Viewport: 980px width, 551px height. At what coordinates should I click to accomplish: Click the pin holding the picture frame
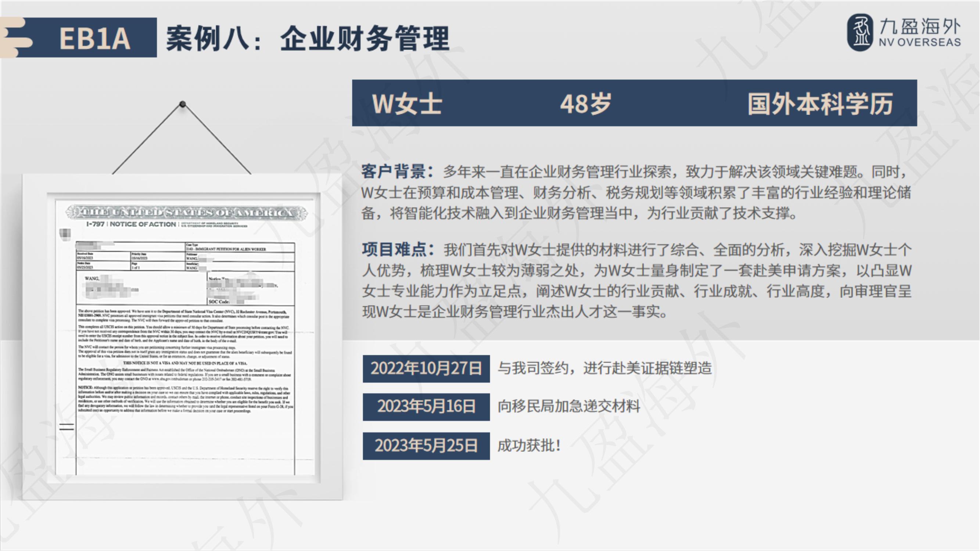(183, 104)
